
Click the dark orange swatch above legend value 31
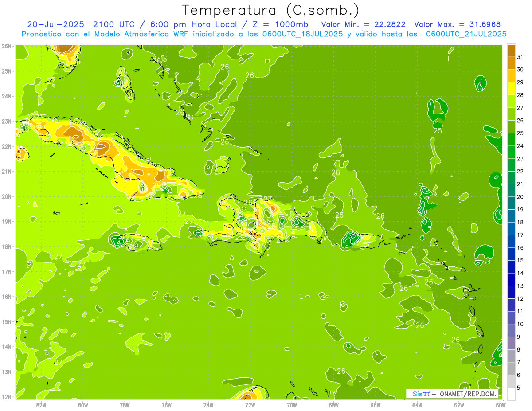511,51
